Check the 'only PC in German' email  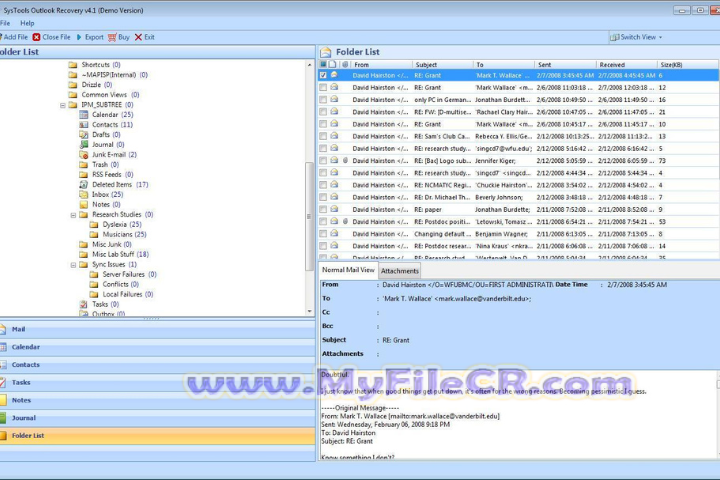pos(323,100)
